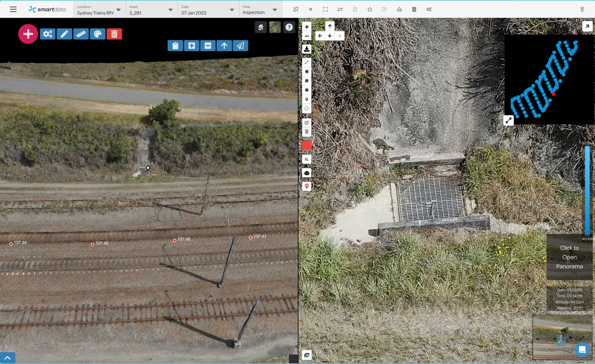The image size is (595, 364).
Task: Select the 137.46 track marker
Action: (174, 240)
